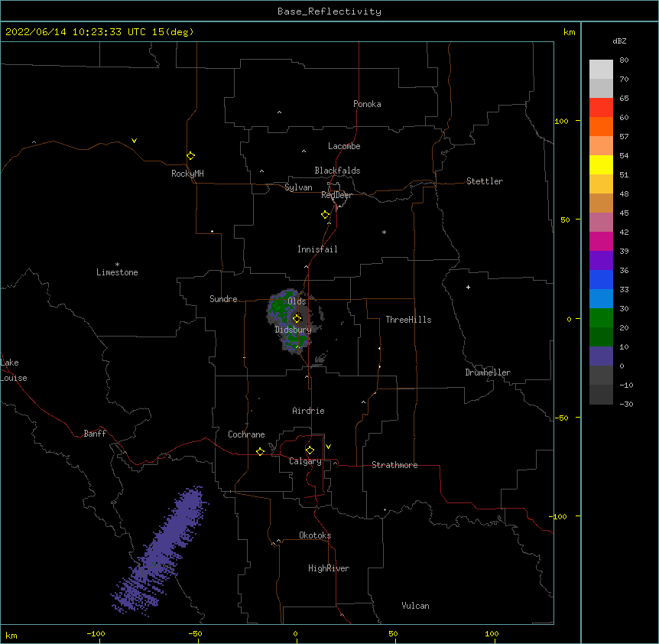Viewport: 659px width, 644px height.
Task: Pick the bright green 20-30 dBZ legend swatch
Action: click(601, 318)
